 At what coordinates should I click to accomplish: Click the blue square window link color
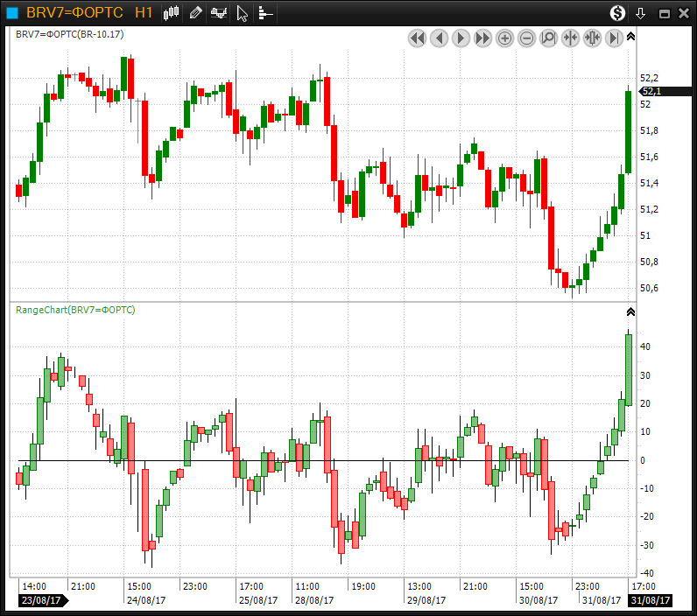pyautogui.click(x=11, y=12)
